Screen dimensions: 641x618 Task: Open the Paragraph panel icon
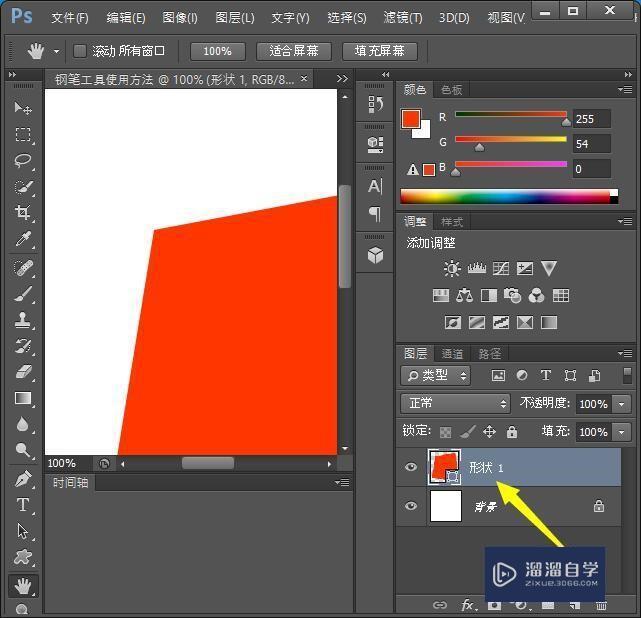pyautogui.click(x=375, y=213)
